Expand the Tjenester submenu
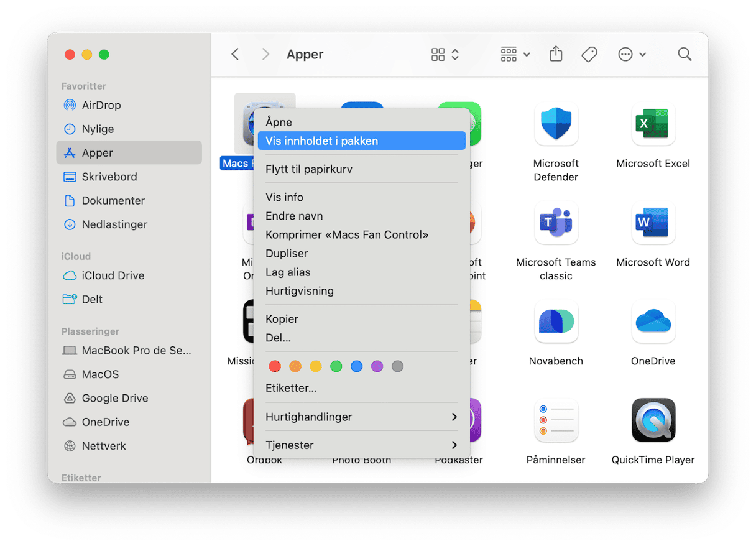Viewport: 756px width, 546px height. click(x=361, y=445)
